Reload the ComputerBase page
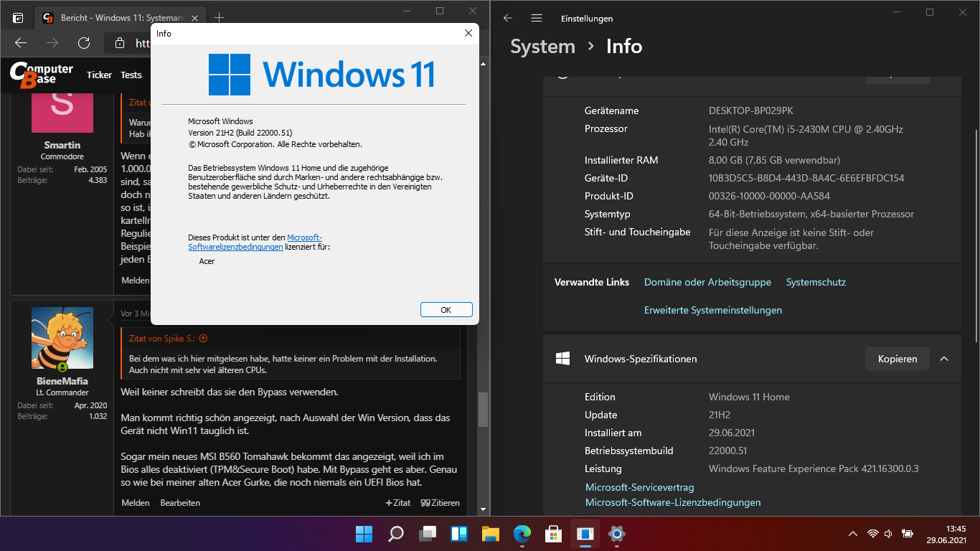 pos(84,43)
